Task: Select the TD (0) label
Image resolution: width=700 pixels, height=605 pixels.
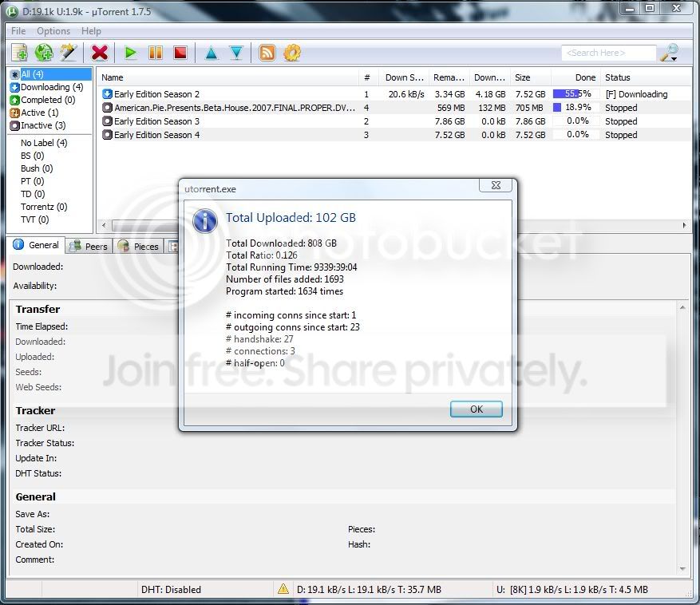Action: [x=33, y=194]
